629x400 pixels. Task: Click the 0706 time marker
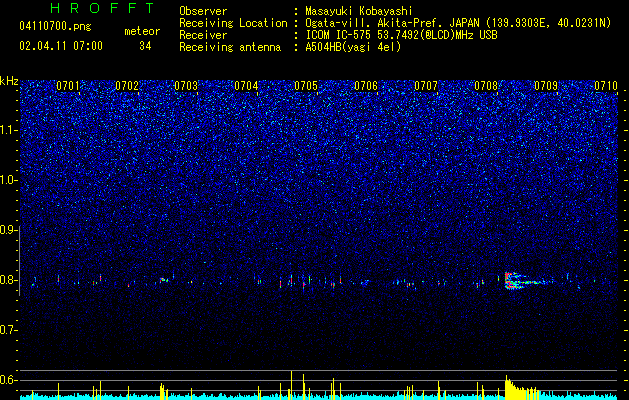pos(366,86)
